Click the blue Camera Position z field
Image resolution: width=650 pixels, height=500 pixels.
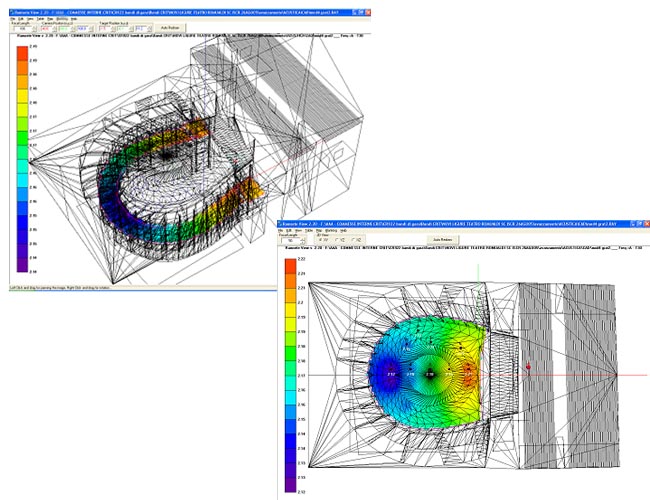pos(82,29)
